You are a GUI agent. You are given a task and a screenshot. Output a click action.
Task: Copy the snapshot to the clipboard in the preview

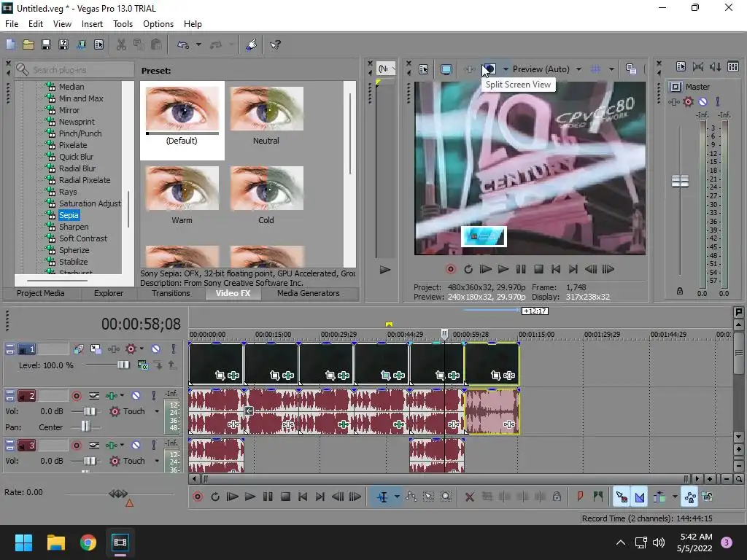(x=631, y=69)
